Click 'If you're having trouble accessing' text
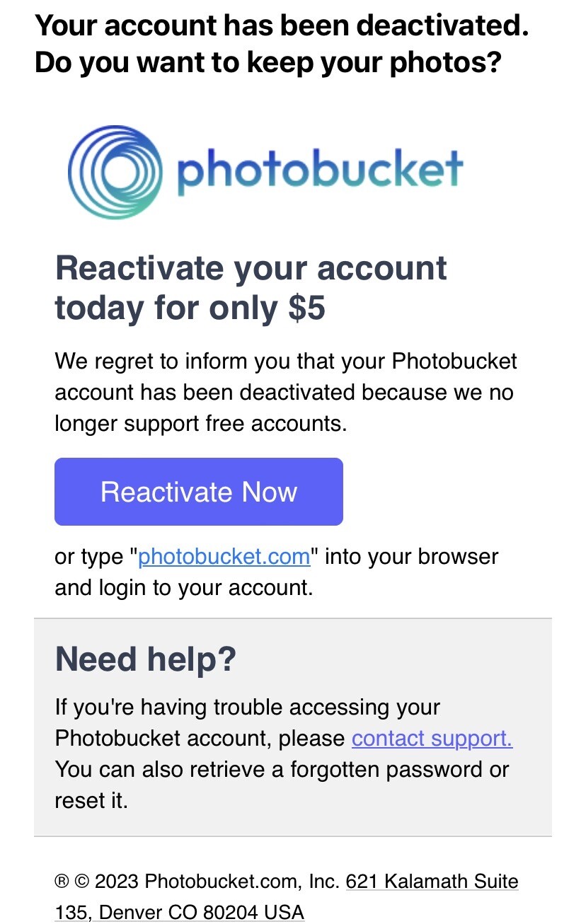The width and height of the screenshot is (569, 924). [247, 708]
